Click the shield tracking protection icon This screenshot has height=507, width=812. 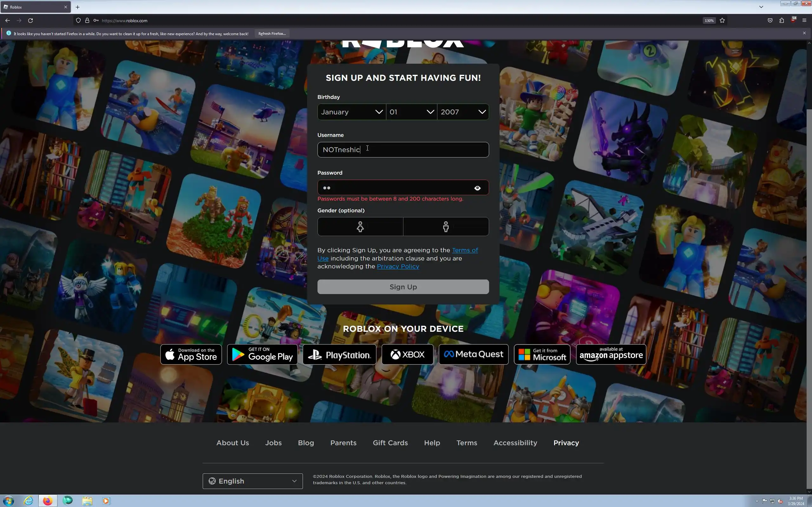(x=78, y=21)
